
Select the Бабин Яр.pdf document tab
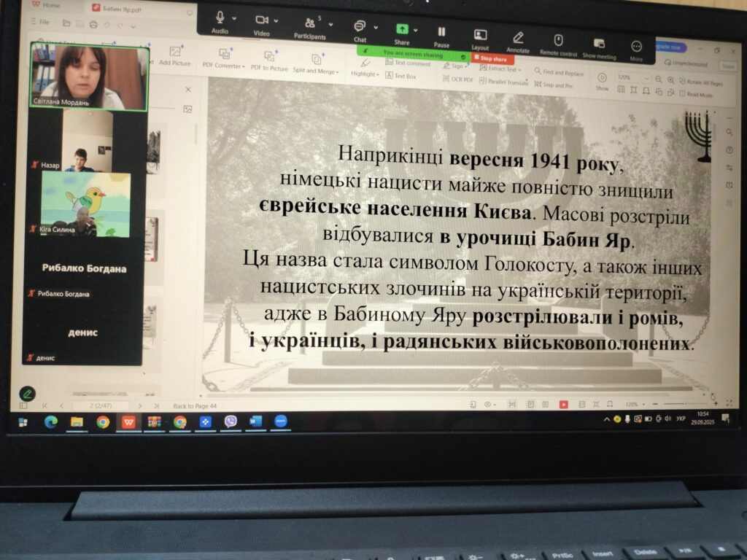point(117,9)
